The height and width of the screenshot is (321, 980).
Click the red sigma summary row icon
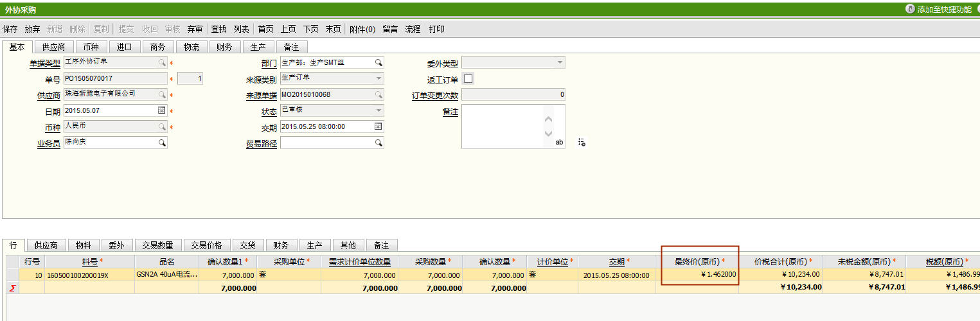12,288
